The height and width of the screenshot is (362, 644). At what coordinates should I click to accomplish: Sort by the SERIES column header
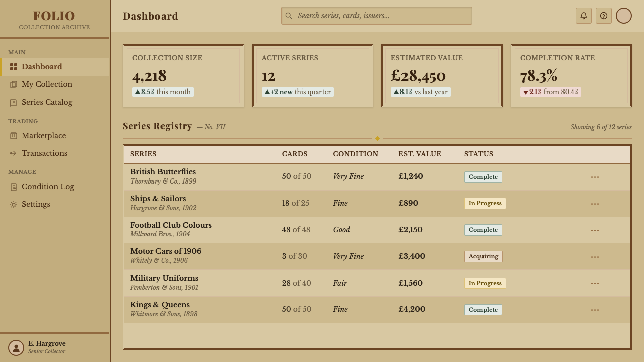click(x=143, y=154)
